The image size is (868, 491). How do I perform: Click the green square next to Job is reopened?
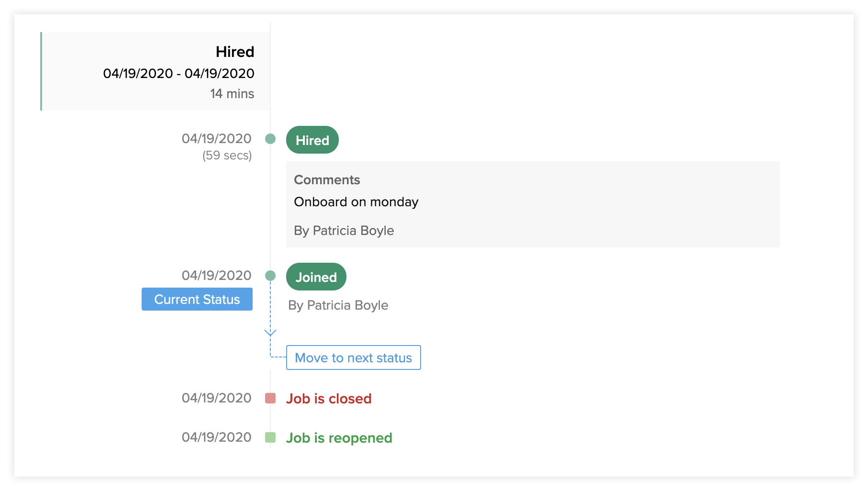coord(270,437)
